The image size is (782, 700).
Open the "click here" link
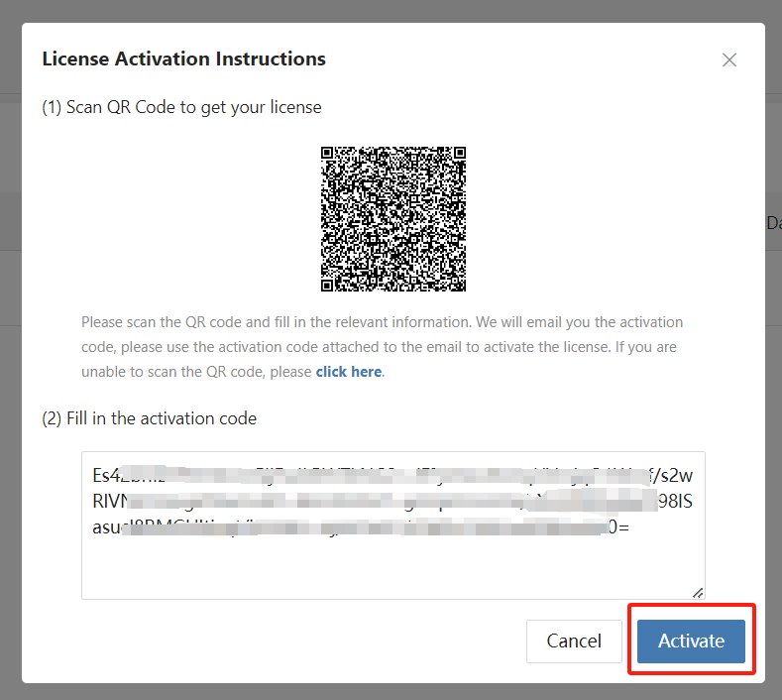click(x=349, y=372)
